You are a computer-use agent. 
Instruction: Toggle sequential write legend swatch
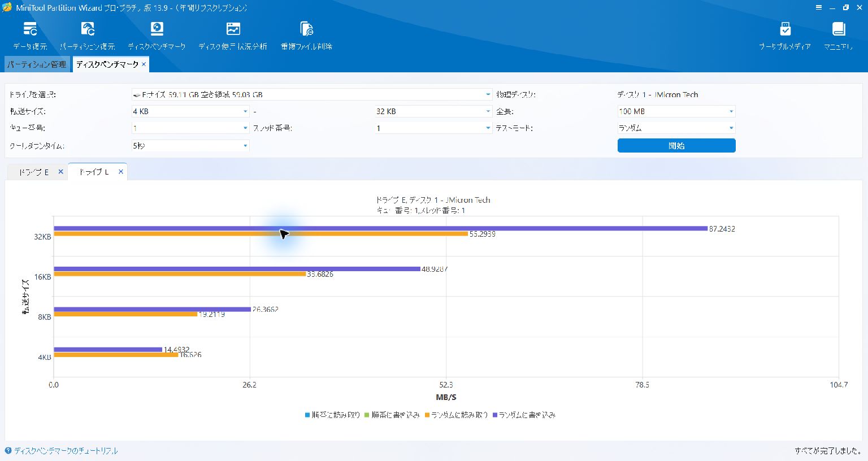367,415
